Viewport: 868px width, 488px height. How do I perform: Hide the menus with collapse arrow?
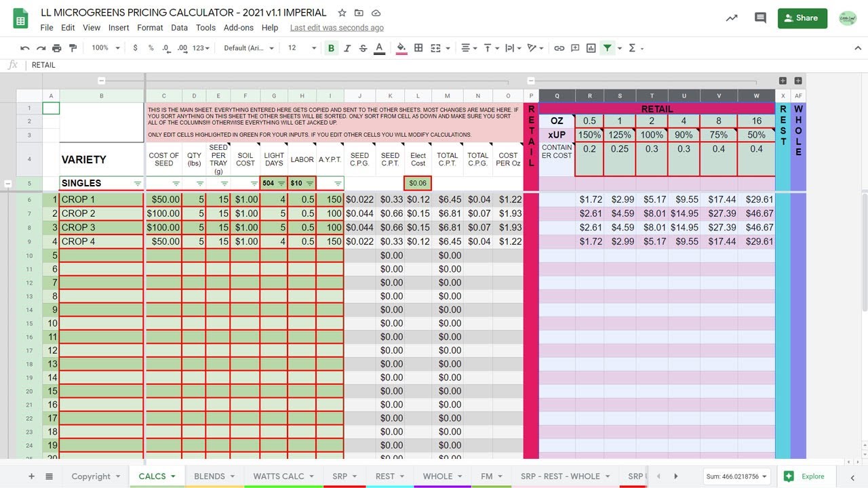[857, 48]
